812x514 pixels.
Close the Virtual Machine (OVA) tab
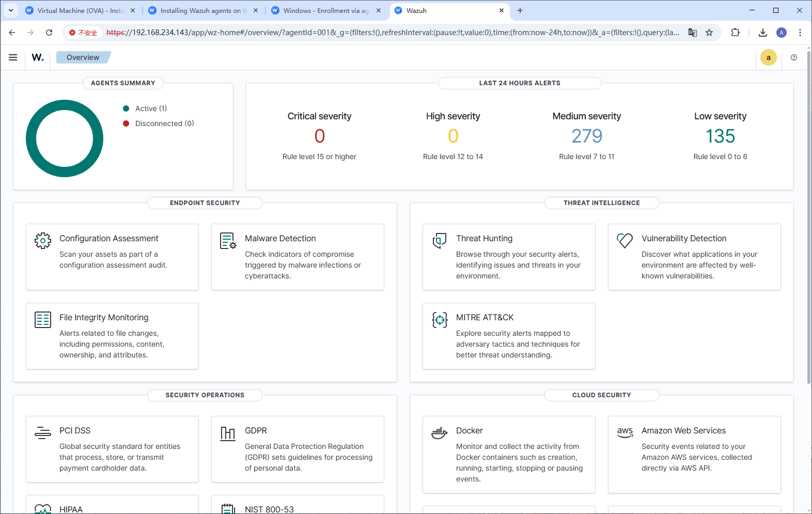click(133, 10)
